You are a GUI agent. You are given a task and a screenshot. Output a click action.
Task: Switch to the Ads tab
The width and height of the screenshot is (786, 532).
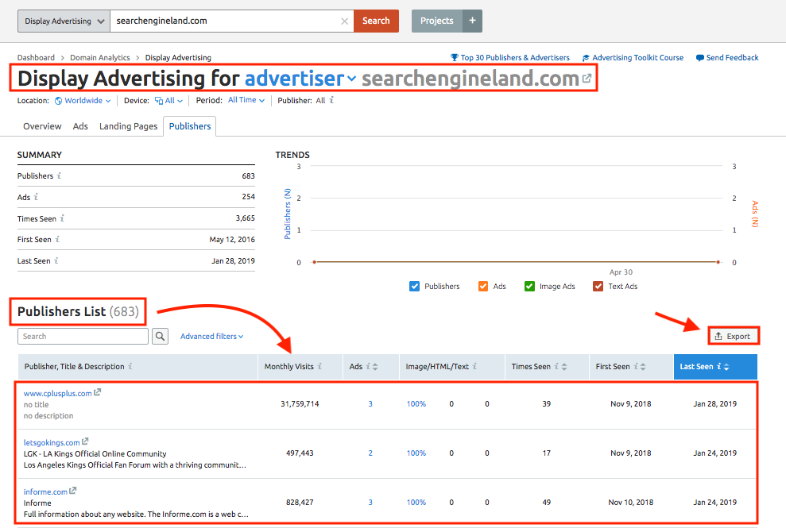[80, 126]
